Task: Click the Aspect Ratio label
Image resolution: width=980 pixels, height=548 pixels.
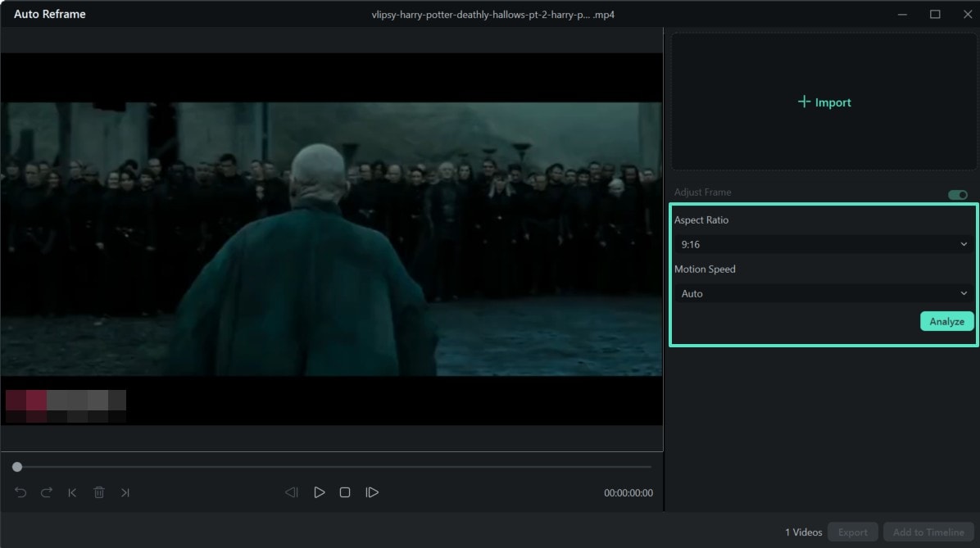Action: [701, 220]
